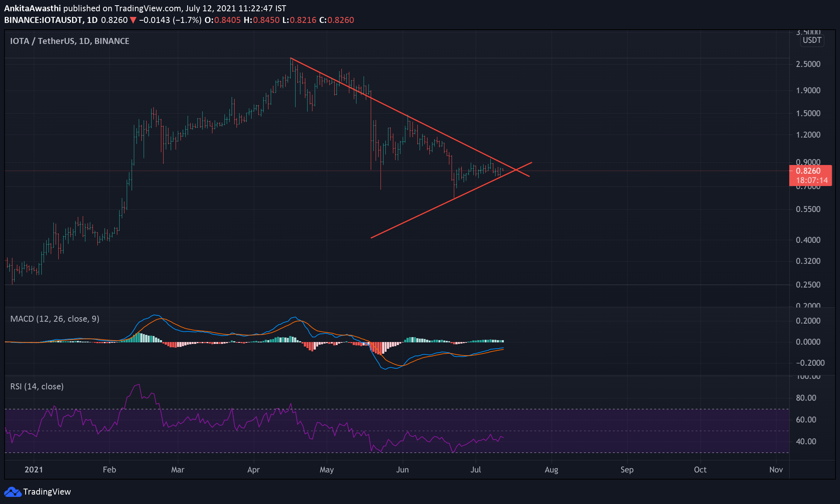The height and width of the screenshot is (504, 840).
Task: Click the BINANCE:IOTAUSDT, 1D symbol text
Action: (x=51, y=20)
